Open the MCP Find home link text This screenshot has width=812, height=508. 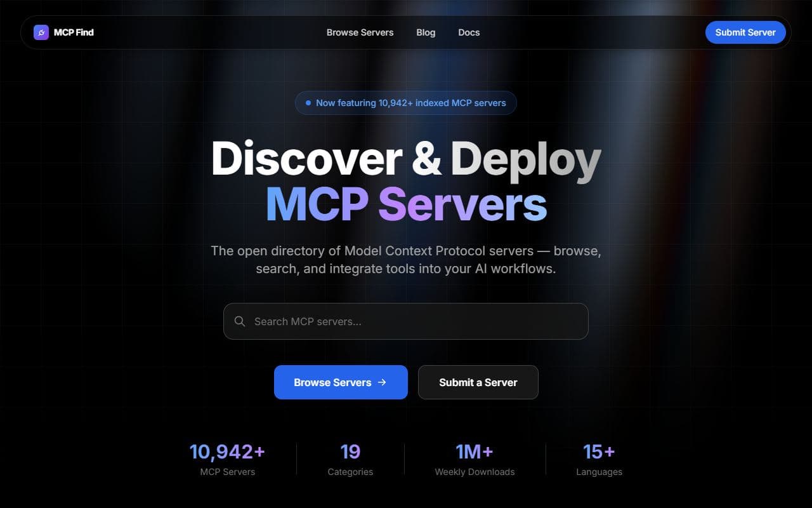[x=74, y=32]
